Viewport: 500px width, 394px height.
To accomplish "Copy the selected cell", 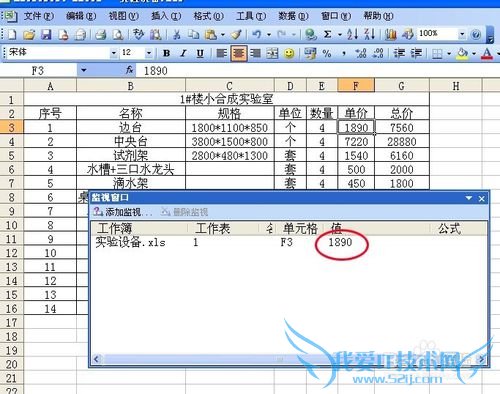I will coord(193,34).
